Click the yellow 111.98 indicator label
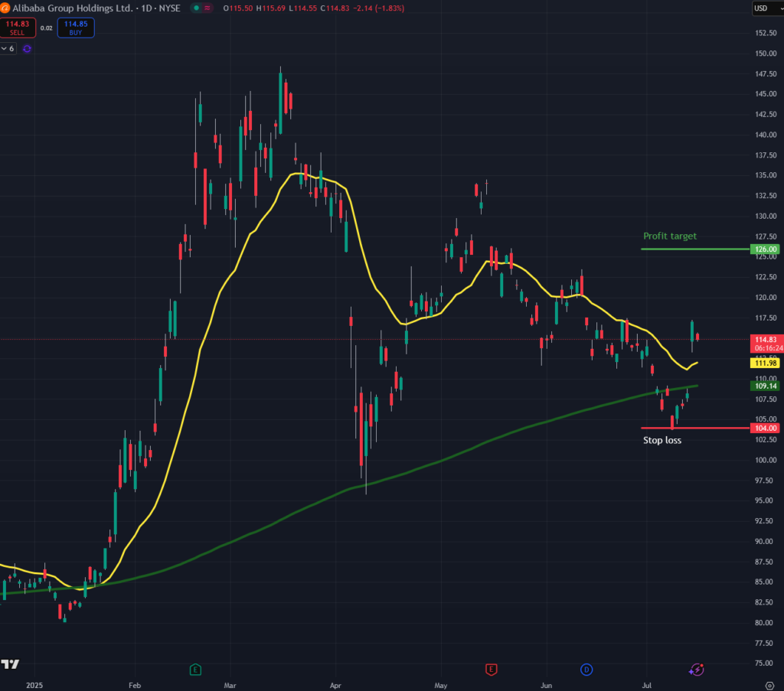This screenshot has width=784, height=691. [x=766, y=363]
